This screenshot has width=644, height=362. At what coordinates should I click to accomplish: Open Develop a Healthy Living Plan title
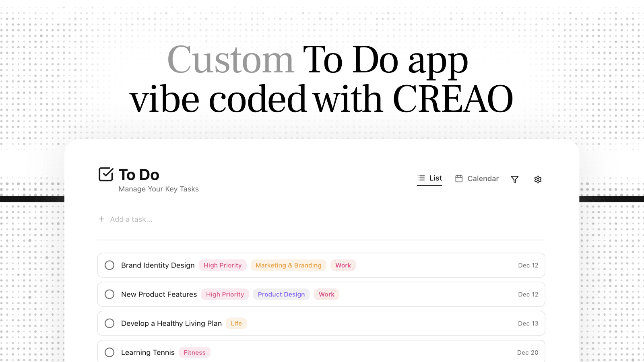(x=171, y=323)
